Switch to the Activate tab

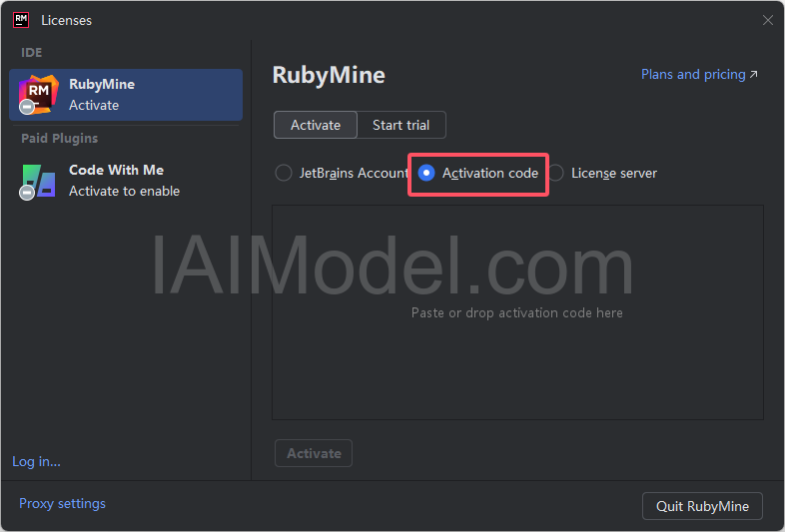[x=316, y=125]
